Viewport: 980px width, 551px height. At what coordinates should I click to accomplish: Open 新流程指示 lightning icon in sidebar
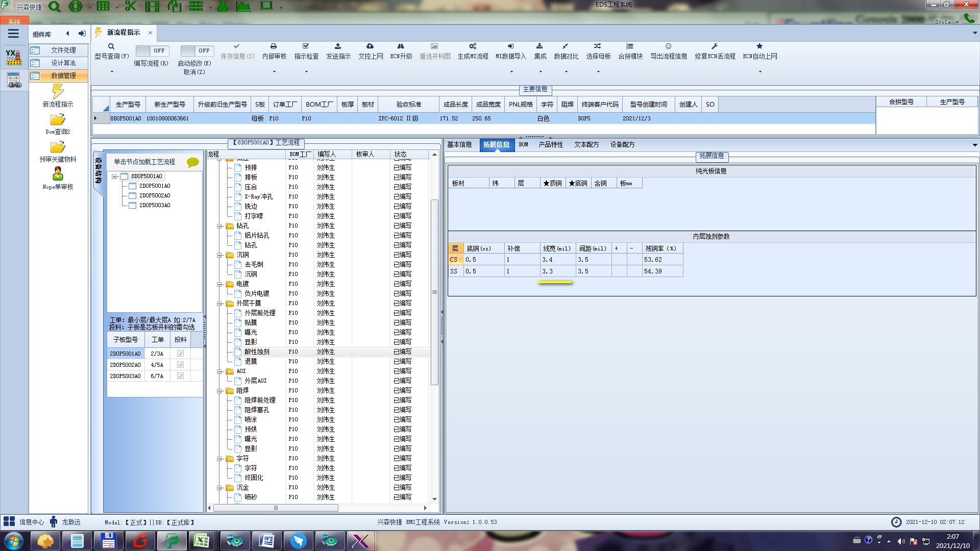point(58,92)
